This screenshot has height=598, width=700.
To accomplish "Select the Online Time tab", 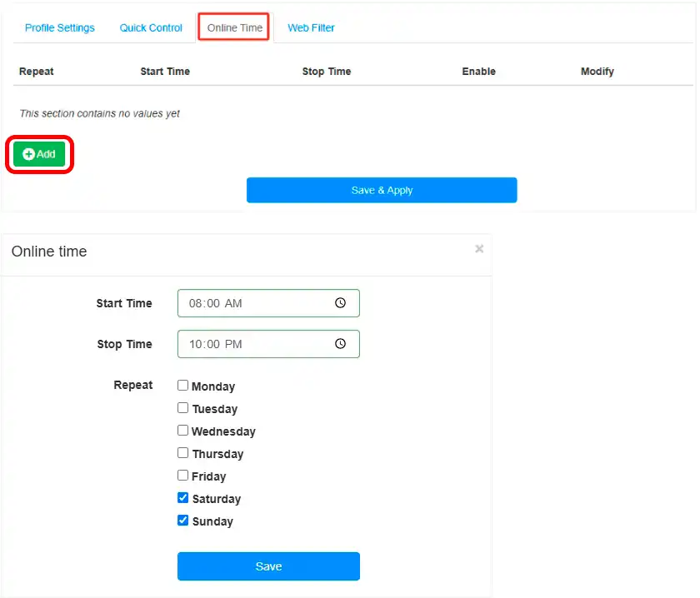I will [x=234, y=27].
